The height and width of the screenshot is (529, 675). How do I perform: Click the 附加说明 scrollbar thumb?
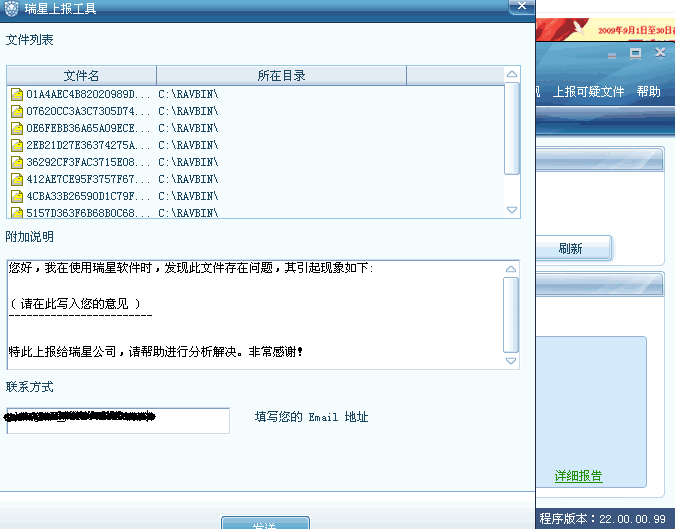pyautogui.click(x=511, y=315)
